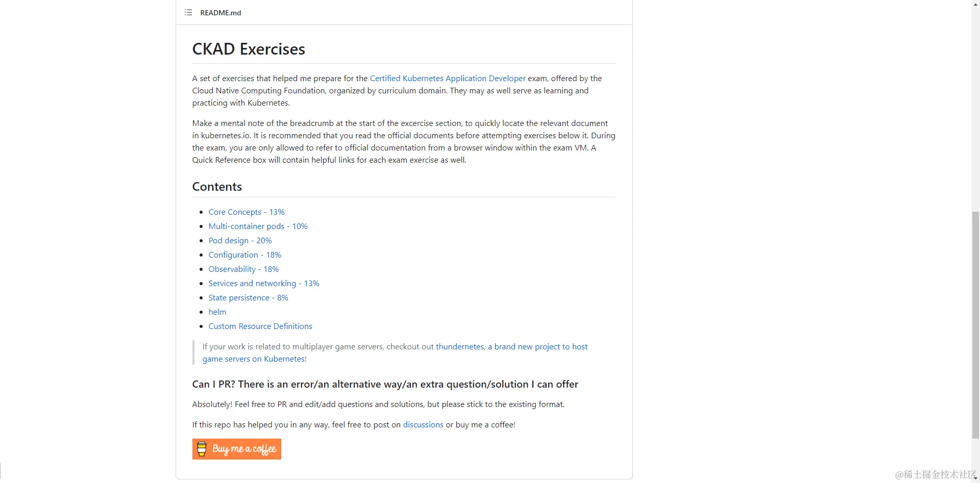This screenshot has height=483, width=980.
Task: Click the page vertical scrollbar thumb
Action: [975, 325]
